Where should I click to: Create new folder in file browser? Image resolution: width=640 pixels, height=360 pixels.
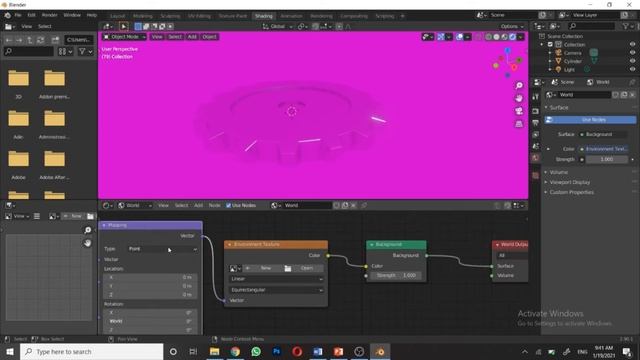[55, 40]
